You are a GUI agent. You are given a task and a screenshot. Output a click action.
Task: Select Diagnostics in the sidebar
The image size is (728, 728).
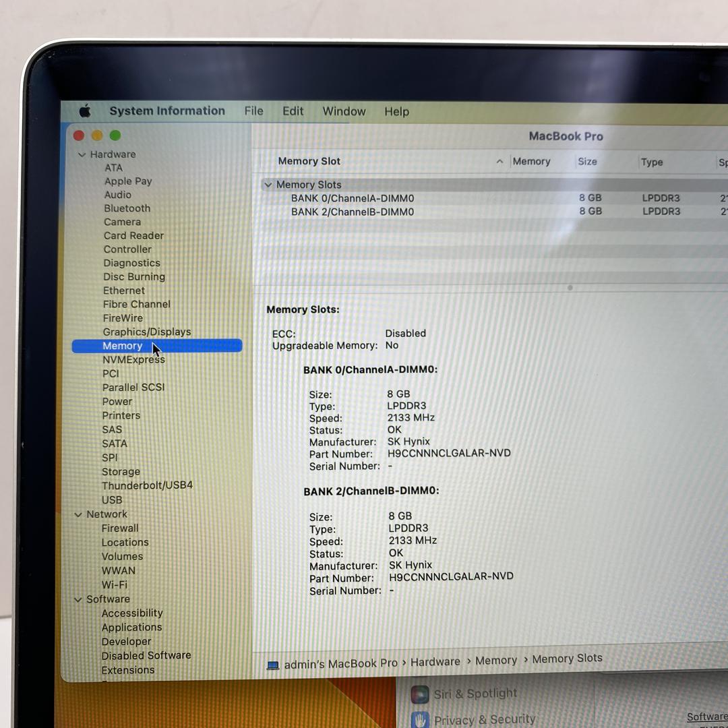132,263
